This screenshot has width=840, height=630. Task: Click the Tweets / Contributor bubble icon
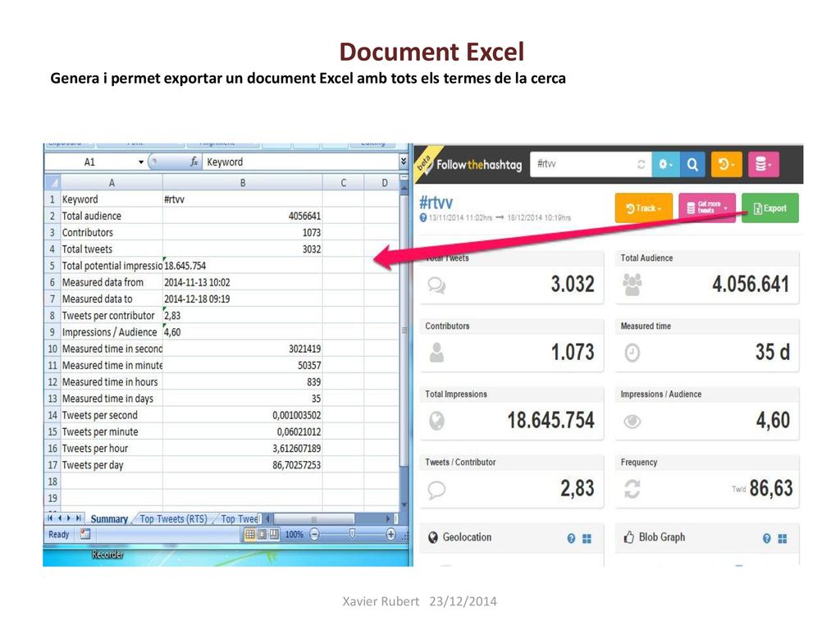pos(436,490)
